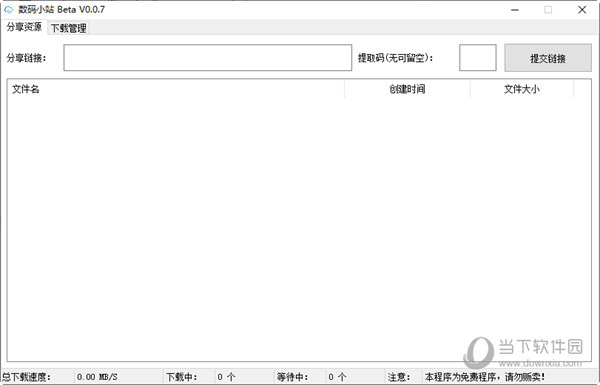
Task: Close the 数码小站 window
Action: click(582, 10)
